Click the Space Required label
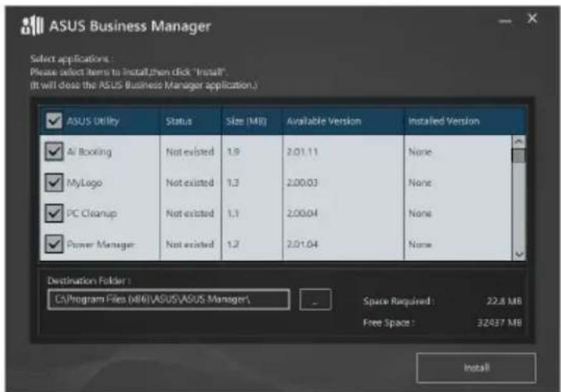Viewport: 561px width, 392px height. [399, 301]
